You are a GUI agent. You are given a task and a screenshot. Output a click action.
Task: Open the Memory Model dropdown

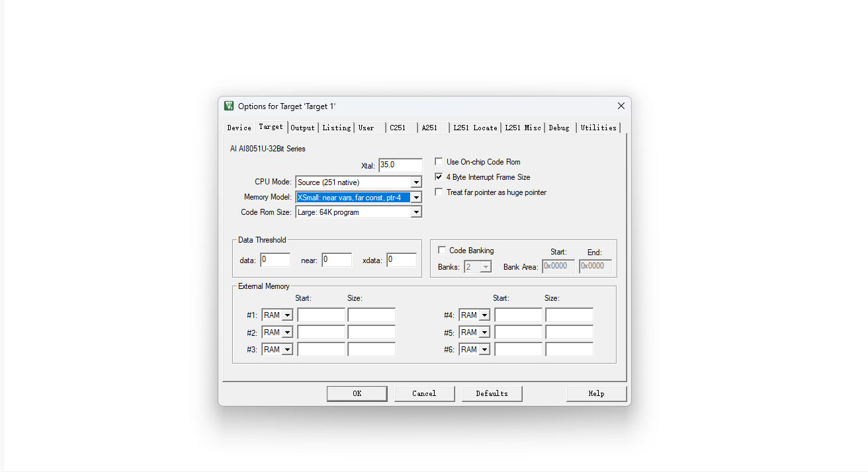416,198
